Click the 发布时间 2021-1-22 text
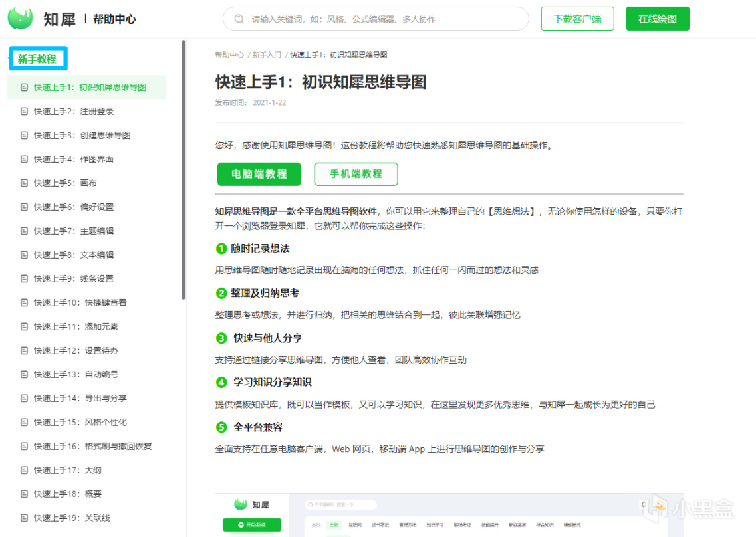 tap(250, 102)
